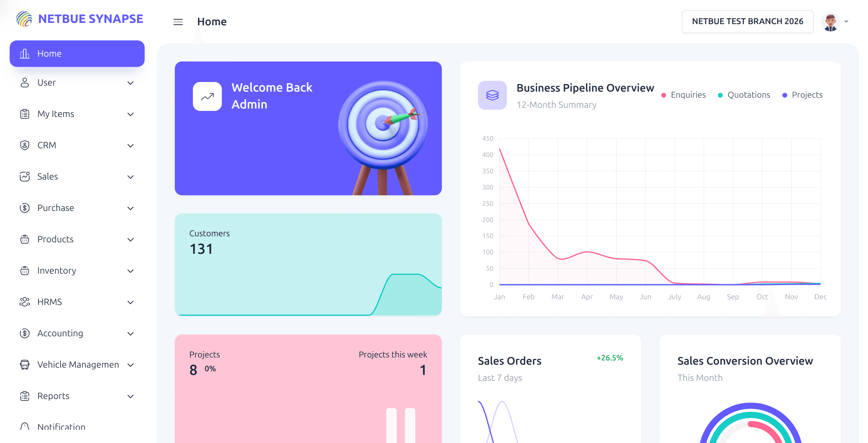Expand the Inventory submenu chevron
This screenshot has width=868, height=443.
(131, 271)
